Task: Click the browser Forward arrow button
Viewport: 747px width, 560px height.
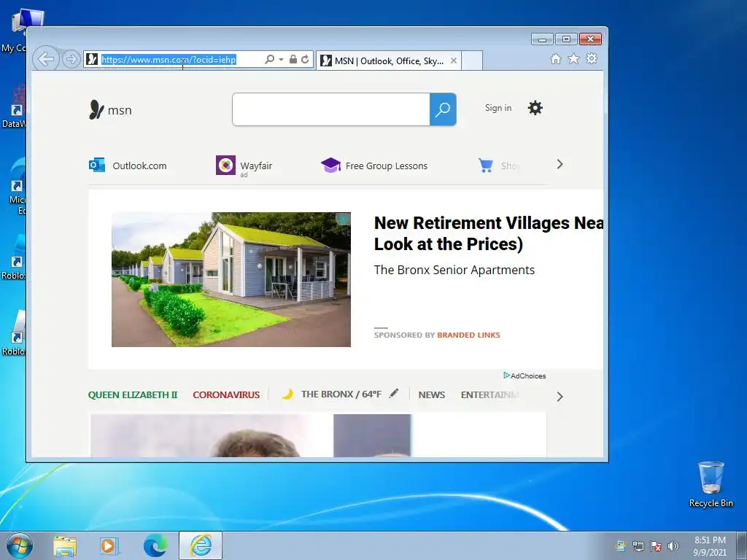Action: (x=71, y=59)
